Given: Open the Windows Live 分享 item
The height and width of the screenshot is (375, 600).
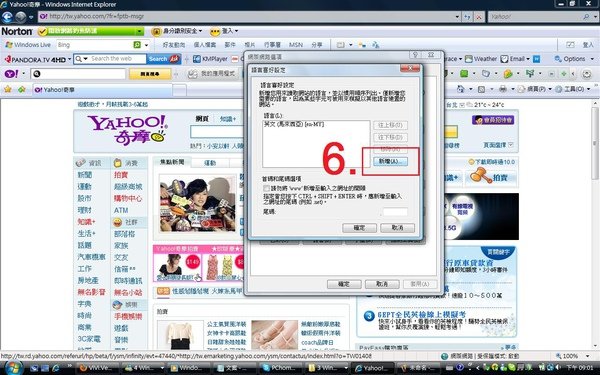Looking at the screenshot, I should pyautogui.click(x=316, y=45).
